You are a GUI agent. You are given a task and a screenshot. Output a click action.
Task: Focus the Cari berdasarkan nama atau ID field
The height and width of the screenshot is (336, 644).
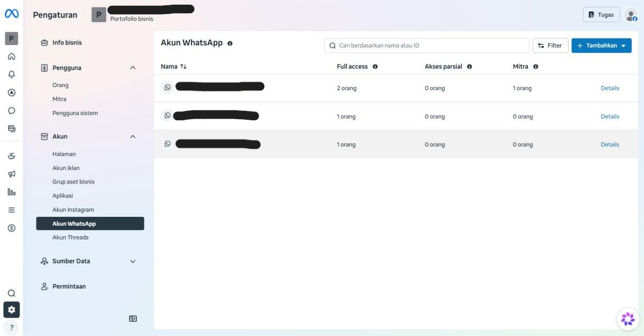(x=427, y=45)
